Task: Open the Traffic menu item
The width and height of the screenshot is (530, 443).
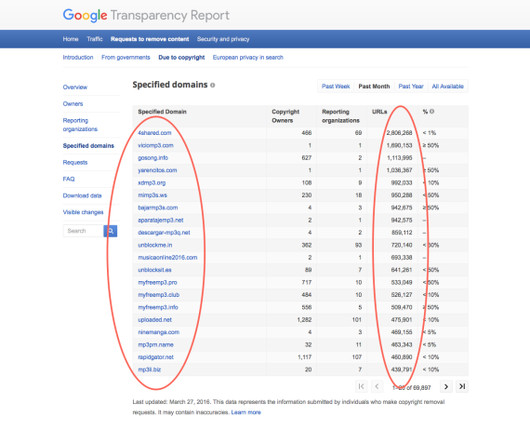Action: (95, 39)
